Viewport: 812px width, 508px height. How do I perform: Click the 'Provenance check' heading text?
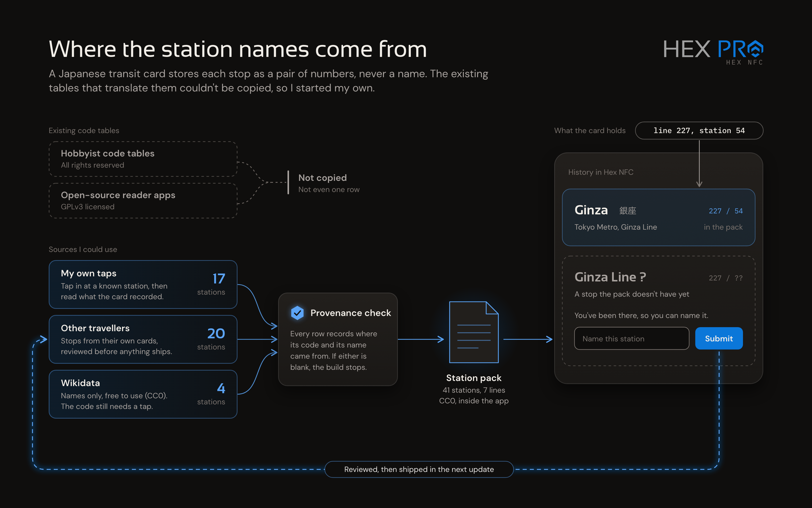point(351,313)
